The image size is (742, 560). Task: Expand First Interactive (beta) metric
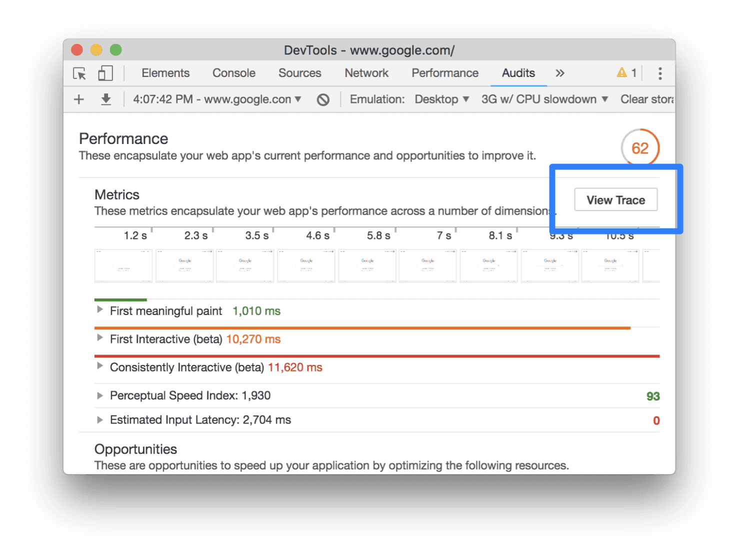click(x=100, y=338)
